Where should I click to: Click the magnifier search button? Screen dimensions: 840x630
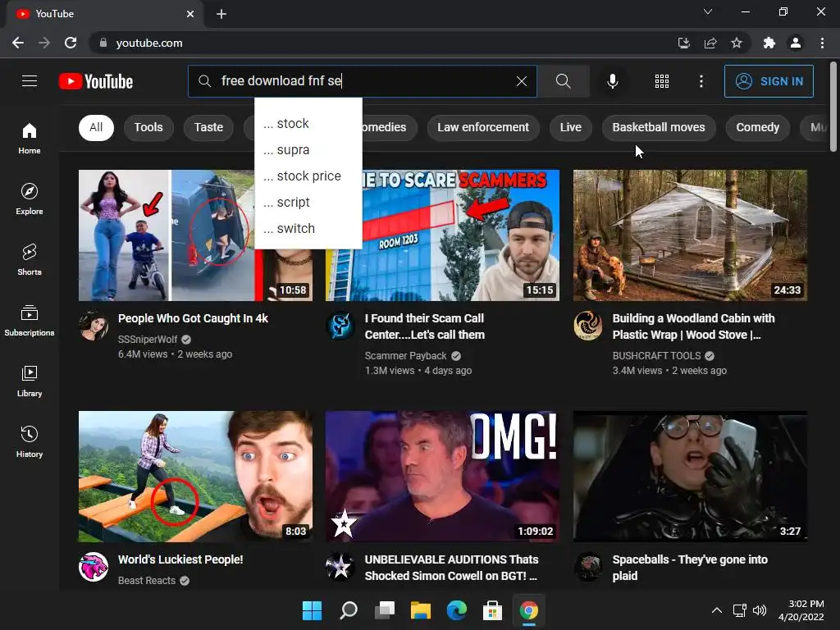pos(563,81)
